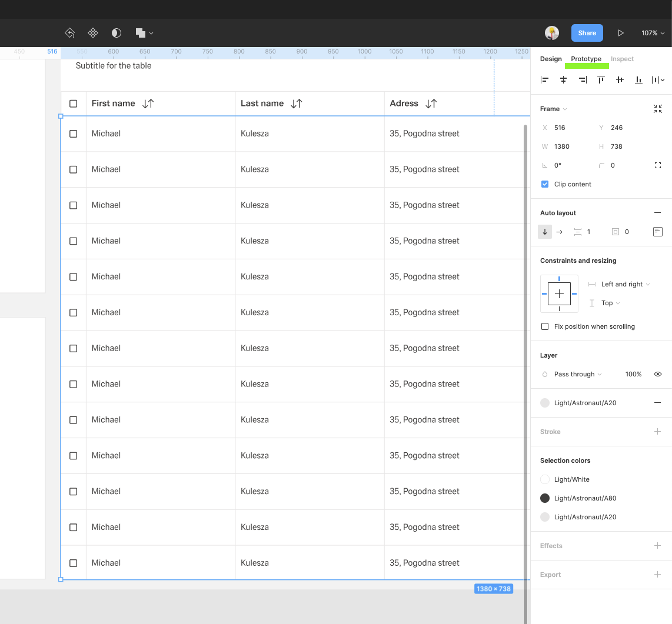Check the table header select-all checkbox

coord(74,104)
